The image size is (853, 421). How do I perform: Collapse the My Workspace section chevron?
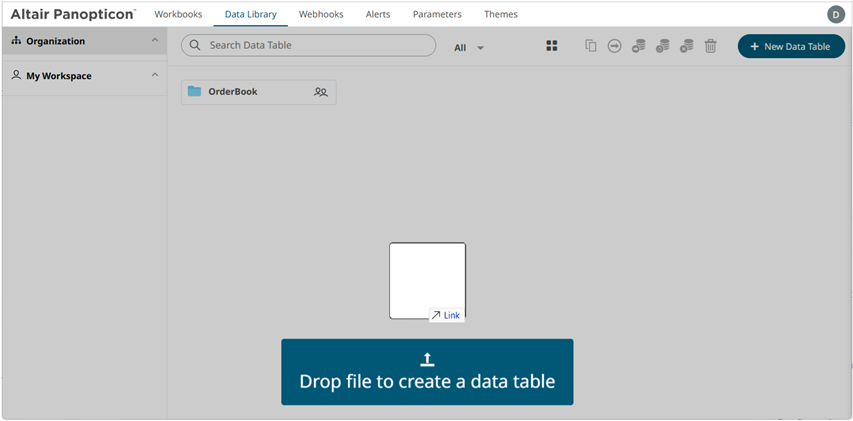pos(154,76)
